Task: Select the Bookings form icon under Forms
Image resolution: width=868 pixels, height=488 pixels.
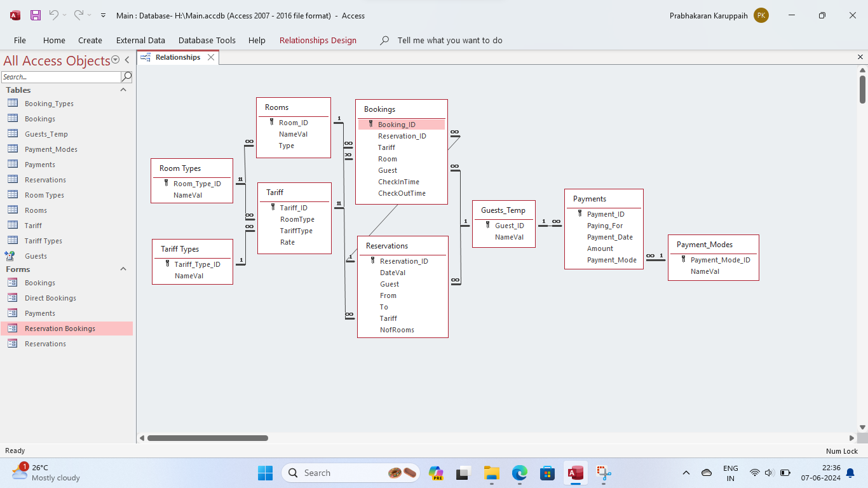Action: pyautogui.click(x=12, y=282)
